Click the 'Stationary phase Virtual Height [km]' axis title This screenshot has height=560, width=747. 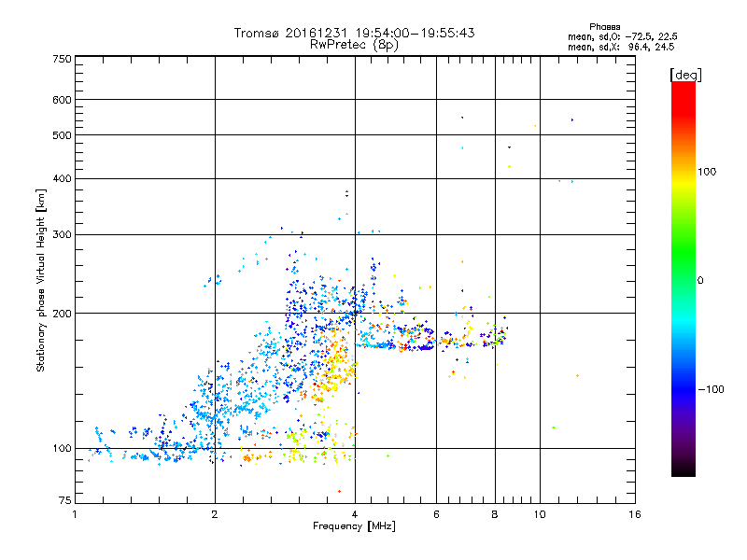click(41, 281)
